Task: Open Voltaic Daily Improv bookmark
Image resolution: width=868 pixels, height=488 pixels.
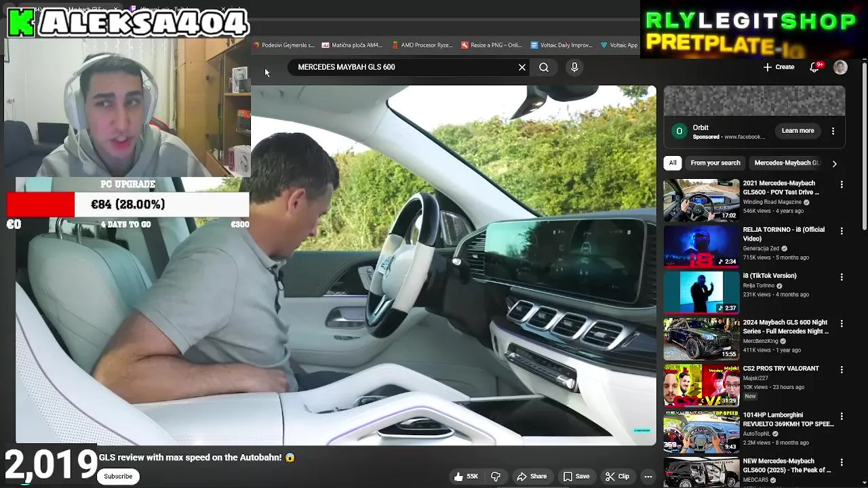Action: pos(561,45)
